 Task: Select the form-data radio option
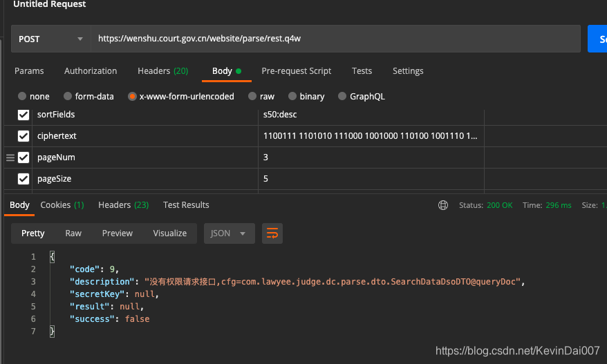point(68,96)
